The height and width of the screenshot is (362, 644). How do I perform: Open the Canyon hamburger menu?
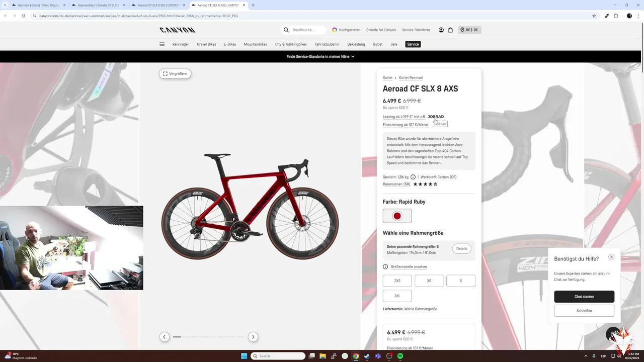click(162, 44)
